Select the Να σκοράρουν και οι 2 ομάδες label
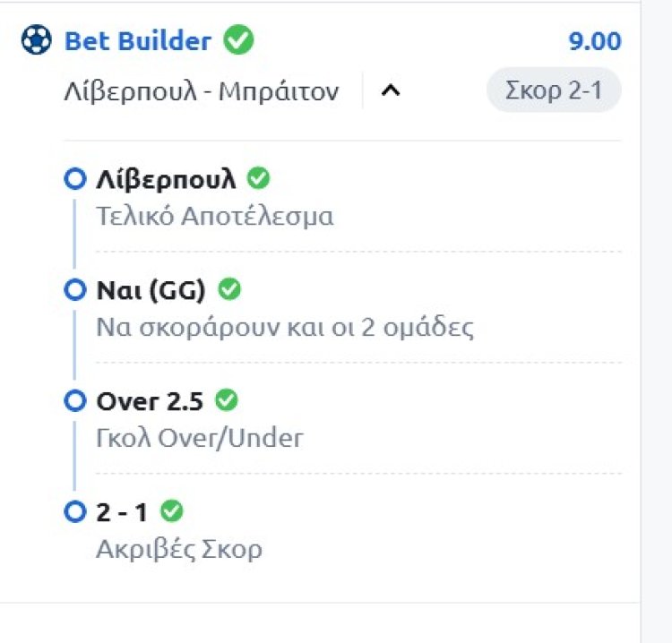 pos(284,327)
